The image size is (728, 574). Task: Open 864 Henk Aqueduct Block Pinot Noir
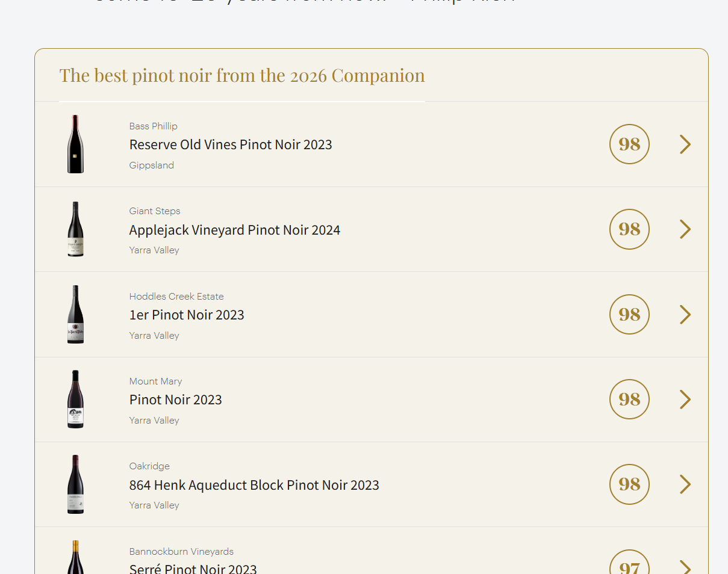pyautogui.click(x=254, y=485)
